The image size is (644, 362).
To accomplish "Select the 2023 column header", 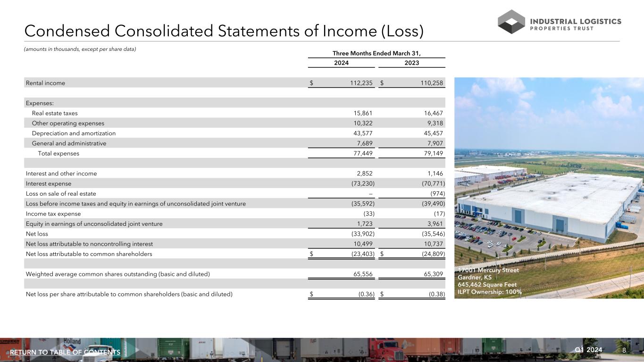I will point(411,63).
